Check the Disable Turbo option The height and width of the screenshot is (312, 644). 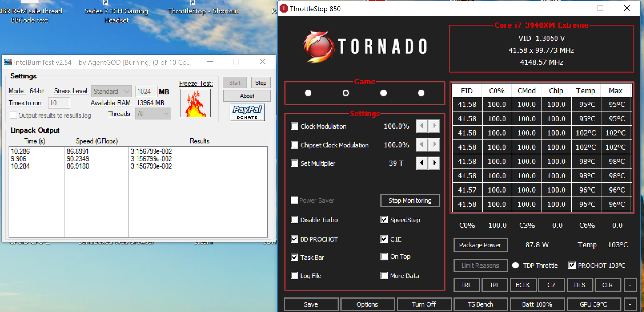pyautogui.click(x=294, y=220)
